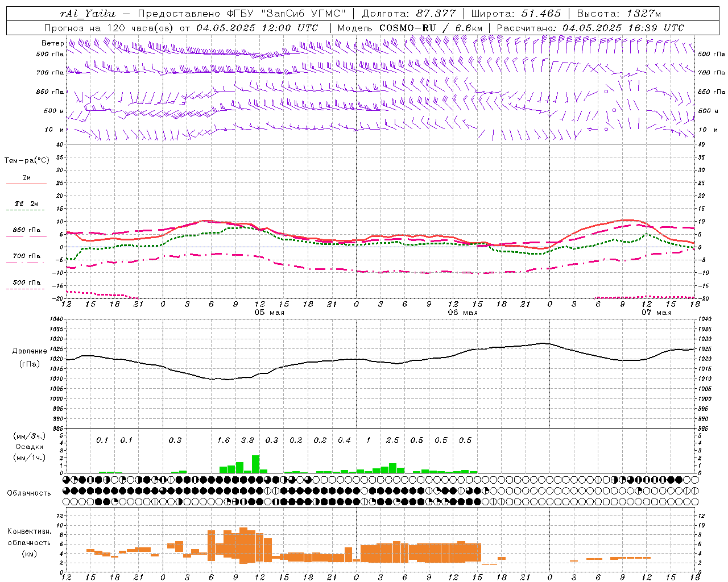Viewport: 728px width, 582px height.
Task: Click the 'Осадки' precipitation label
Action: [x=30, y=447]
